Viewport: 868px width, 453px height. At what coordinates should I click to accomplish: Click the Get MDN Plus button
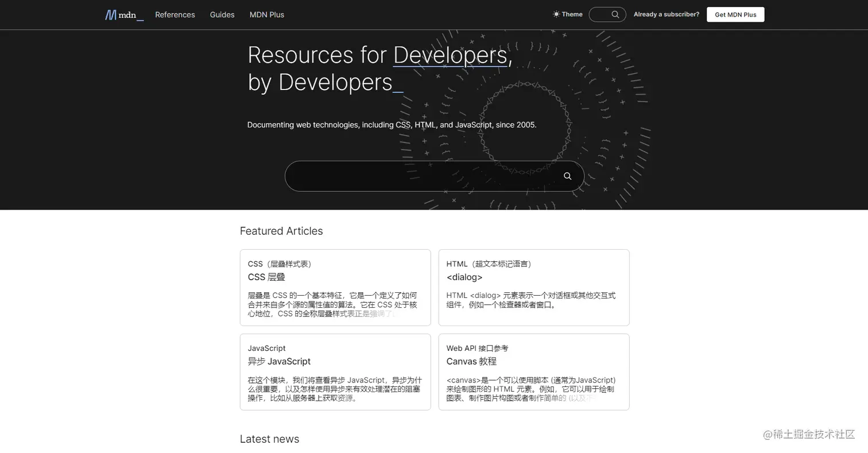(x=735, y=14)
